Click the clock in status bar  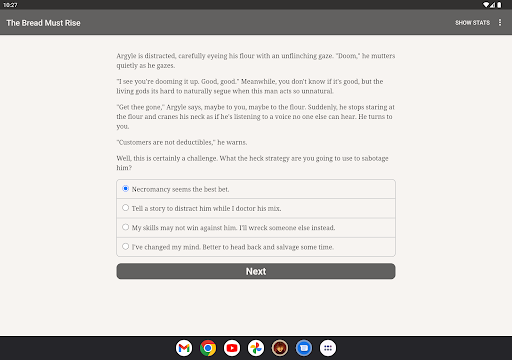point(10,5)
